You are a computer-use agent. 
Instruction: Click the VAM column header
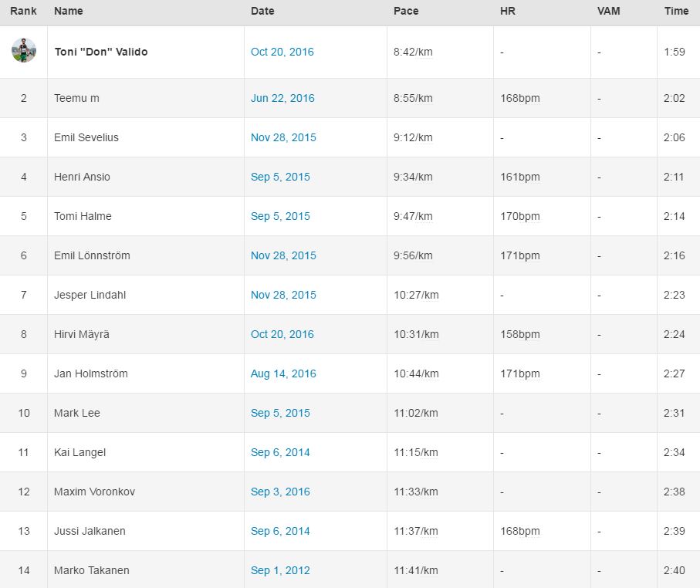[x=608, y=11]
